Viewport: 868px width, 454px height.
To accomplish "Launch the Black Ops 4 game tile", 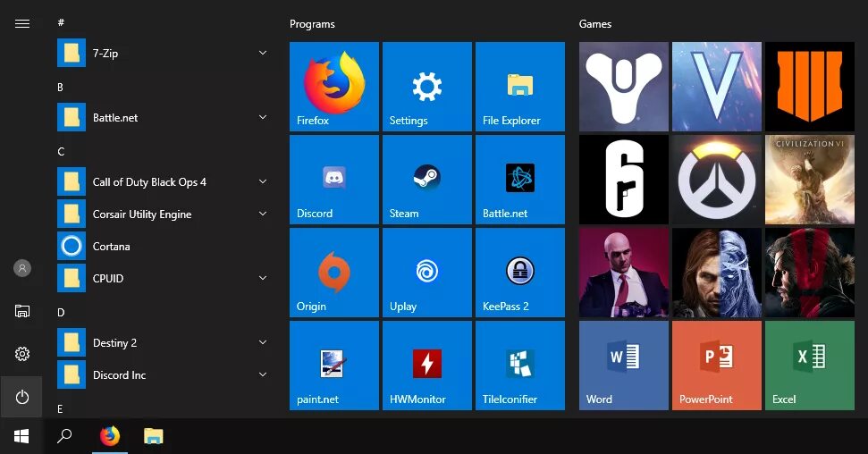I will [810, 87].
